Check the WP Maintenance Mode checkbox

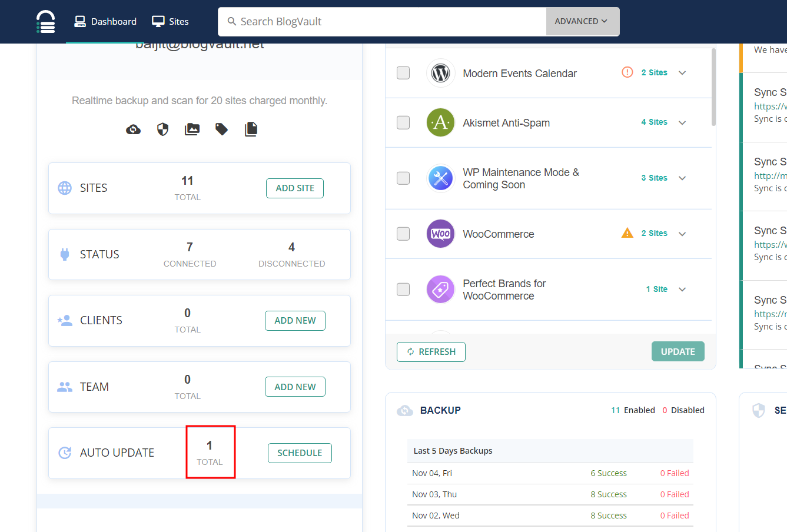click(x=403, y=178)
